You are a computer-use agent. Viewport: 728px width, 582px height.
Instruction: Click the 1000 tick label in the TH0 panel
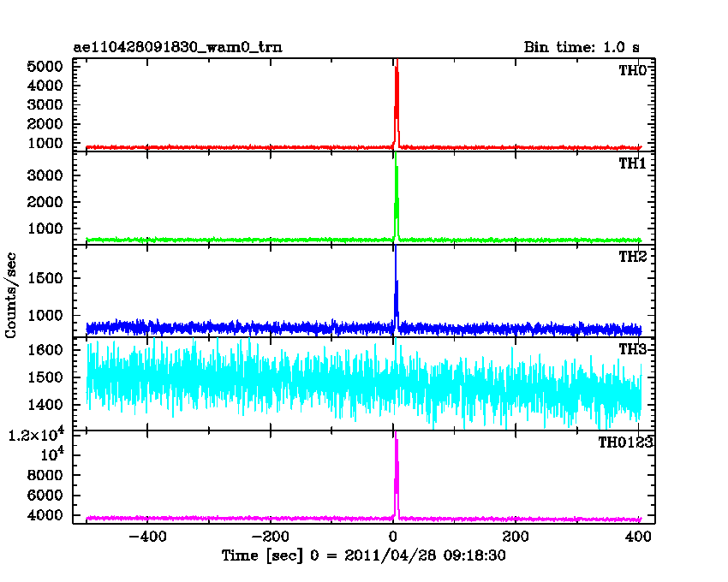coord(45,144)
